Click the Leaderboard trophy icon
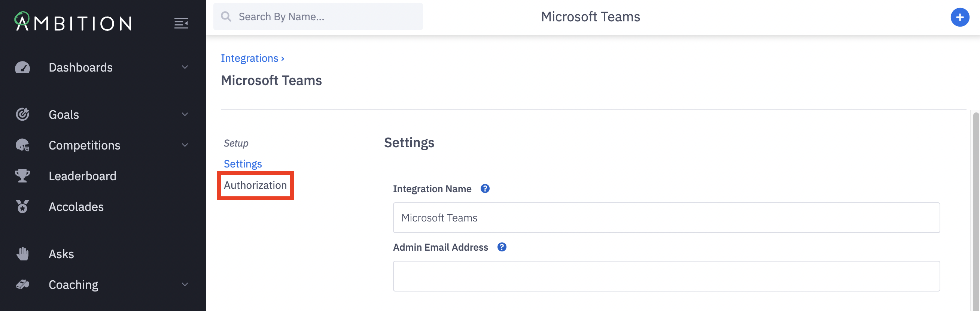Image resolution: width=980 pixels, height=311 pixels. pos(22,176)
